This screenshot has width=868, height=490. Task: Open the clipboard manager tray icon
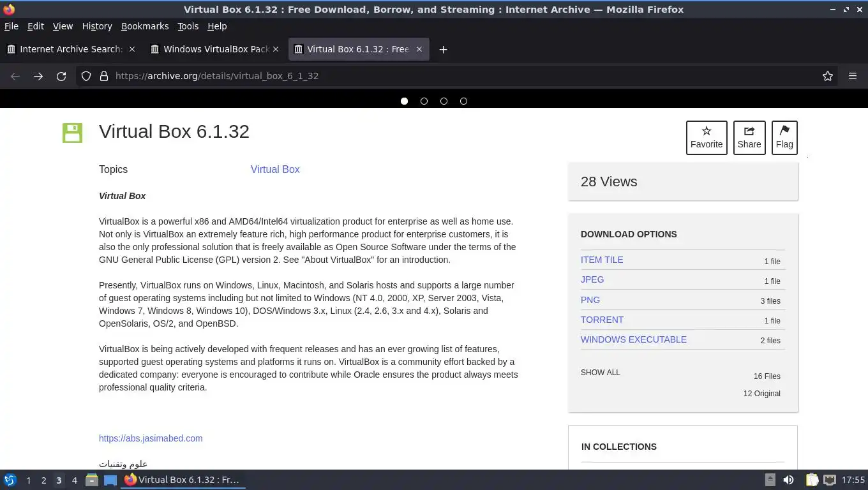[812, 480]
